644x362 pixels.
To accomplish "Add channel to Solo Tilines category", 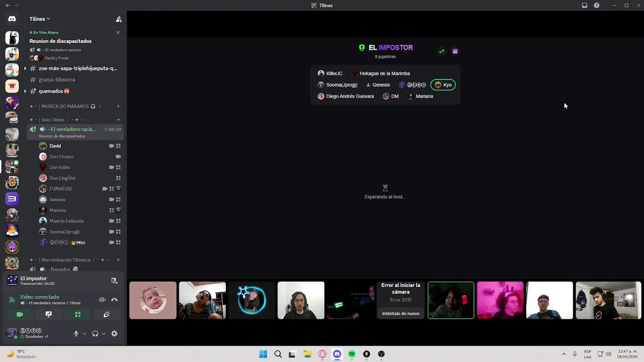I will click(118, 120).
